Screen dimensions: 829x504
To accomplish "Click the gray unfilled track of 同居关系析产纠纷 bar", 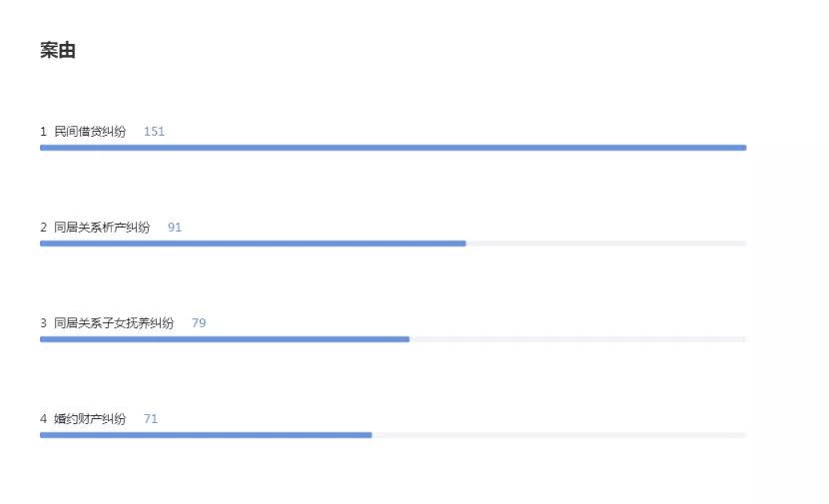I will pos(606,244).
